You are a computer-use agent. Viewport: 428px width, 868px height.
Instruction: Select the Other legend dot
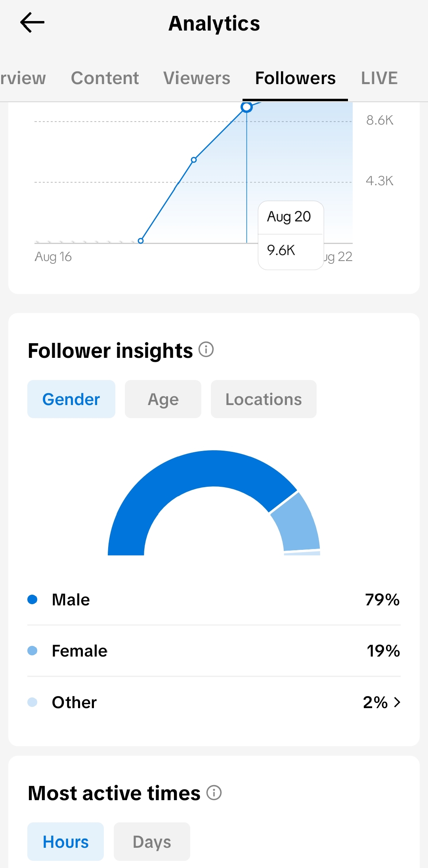point(32,702)
